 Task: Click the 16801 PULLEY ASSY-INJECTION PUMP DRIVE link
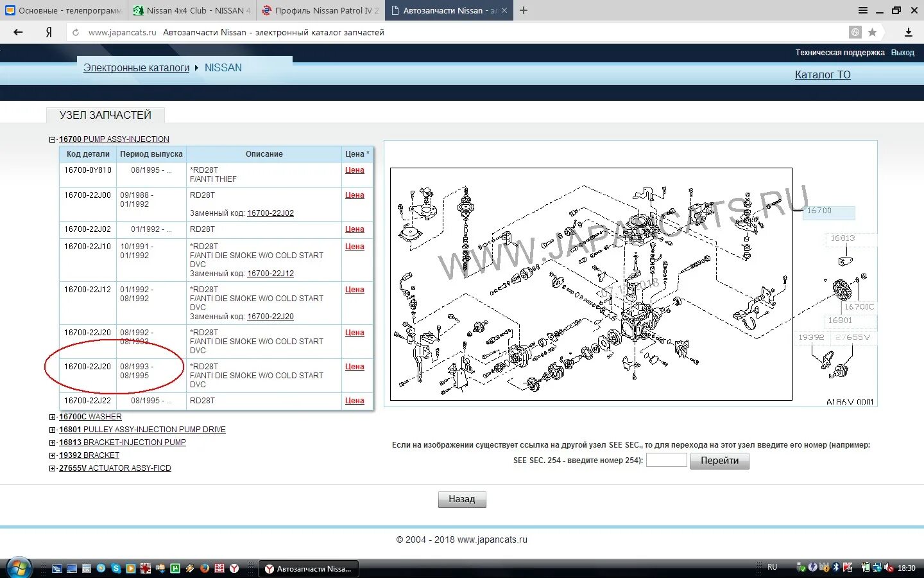click(x=142, y=430)
